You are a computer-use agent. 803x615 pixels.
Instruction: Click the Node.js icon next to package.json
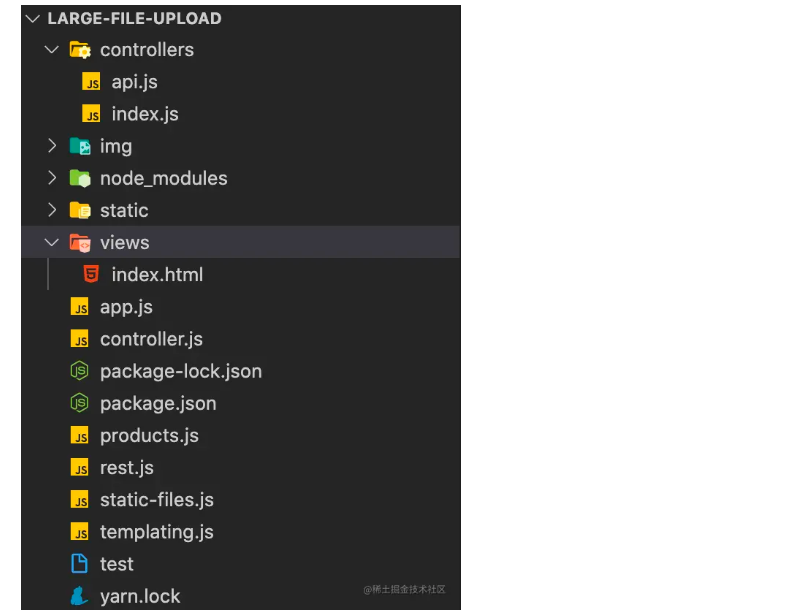(79, 403)
